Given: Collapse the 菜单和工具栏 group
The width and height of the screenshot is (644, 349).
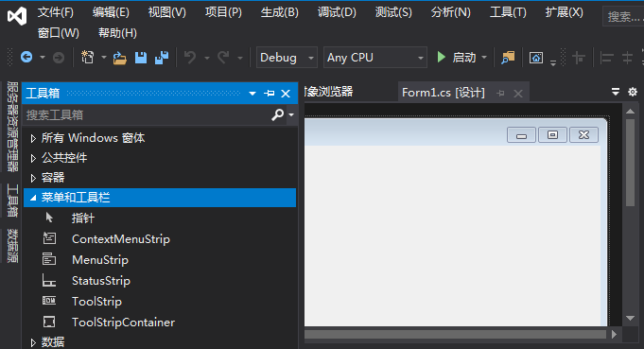Looking at the screenshot, I should (33, 198).
